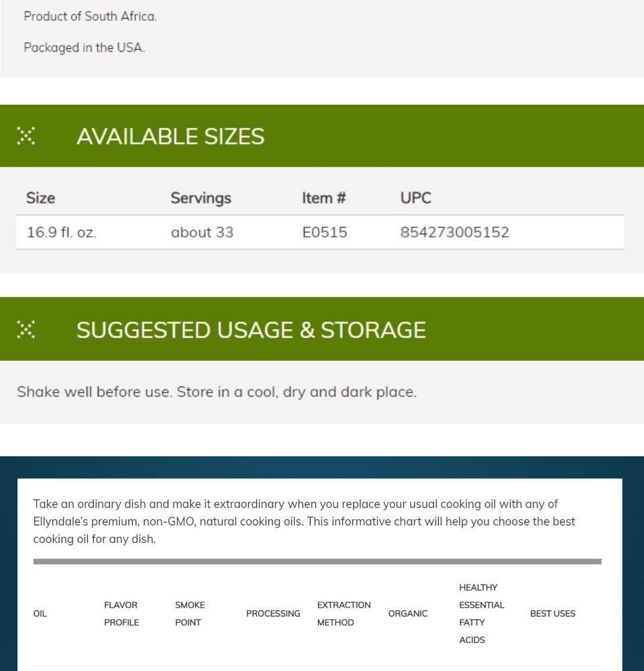
Task: Click the OIL column heading in chart
Action: coord(40,614)
